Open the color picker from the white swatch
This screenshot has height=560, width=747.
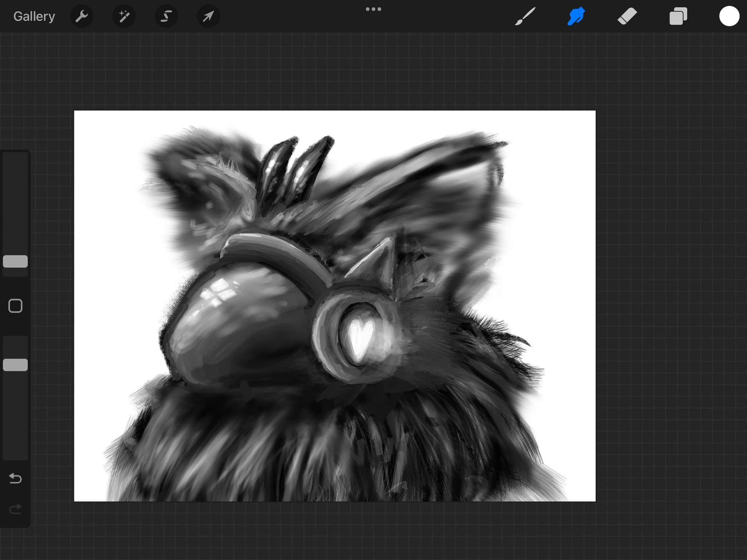click(729, 16)
